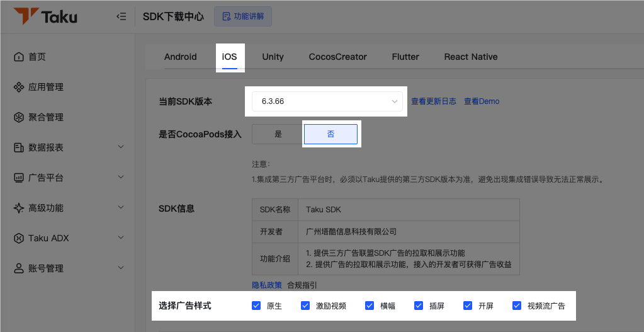Expand the 数据报表 menu chevron
This screenshot has height=332, width=644.
[x=121, y=147]
